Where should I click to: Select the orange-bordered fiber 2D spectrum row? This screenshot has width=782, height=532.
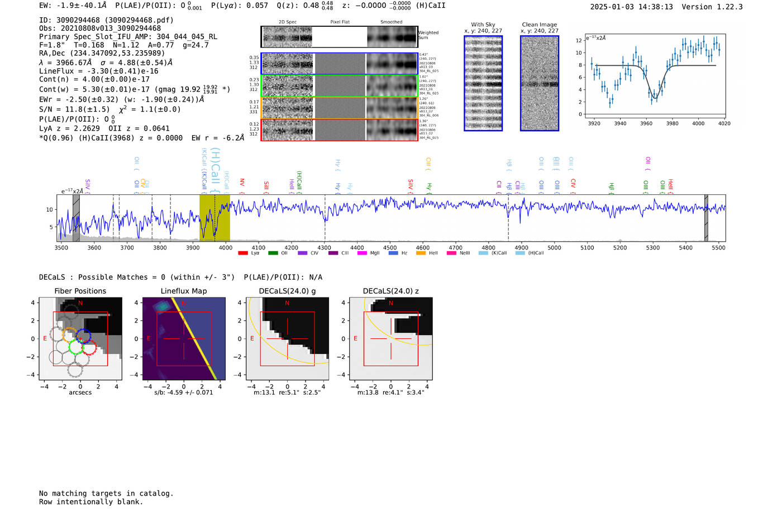point(340,108)
